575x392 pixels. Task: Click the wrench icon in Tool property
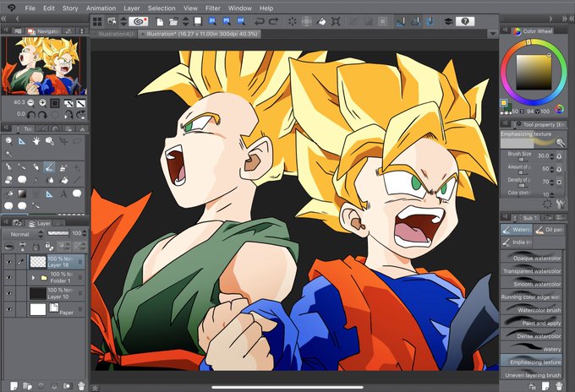(560, 204)
